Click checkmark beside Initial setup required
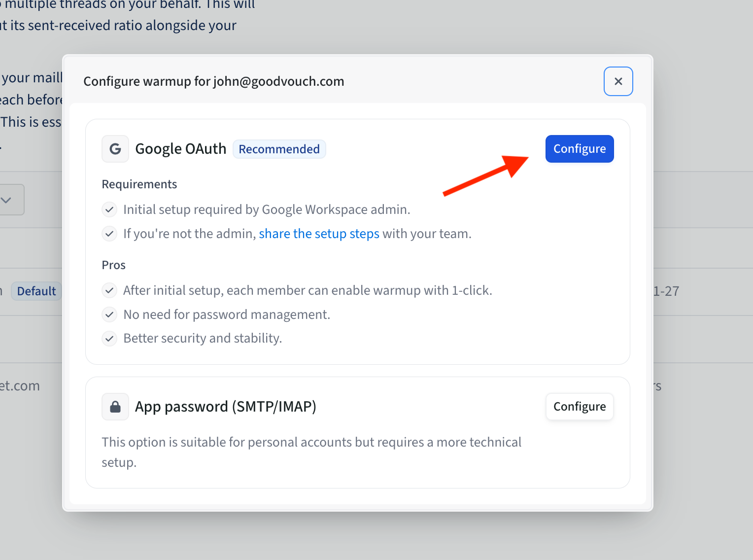Viewport: 753px width, 560px height. pos(109,210)
